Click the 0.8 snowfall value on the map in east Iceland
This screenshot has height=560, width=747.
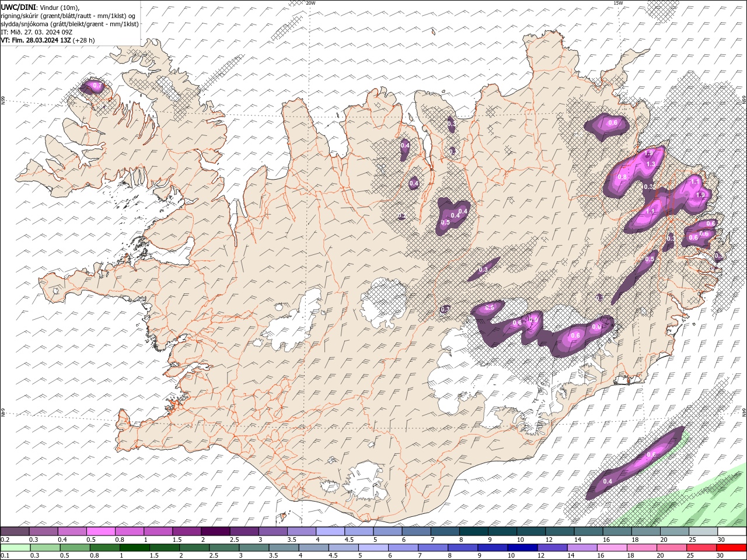[x=622, y=177]
